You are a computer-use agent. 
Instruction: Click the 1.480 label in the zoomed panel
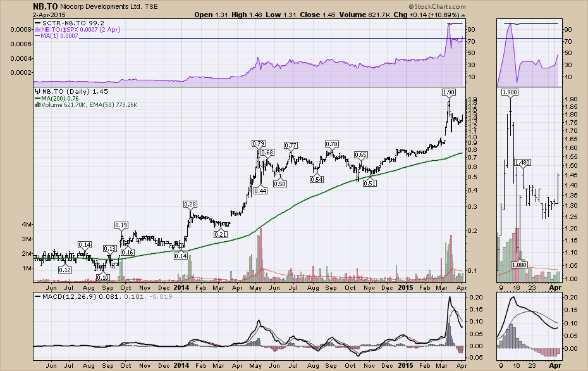point(522,162)
